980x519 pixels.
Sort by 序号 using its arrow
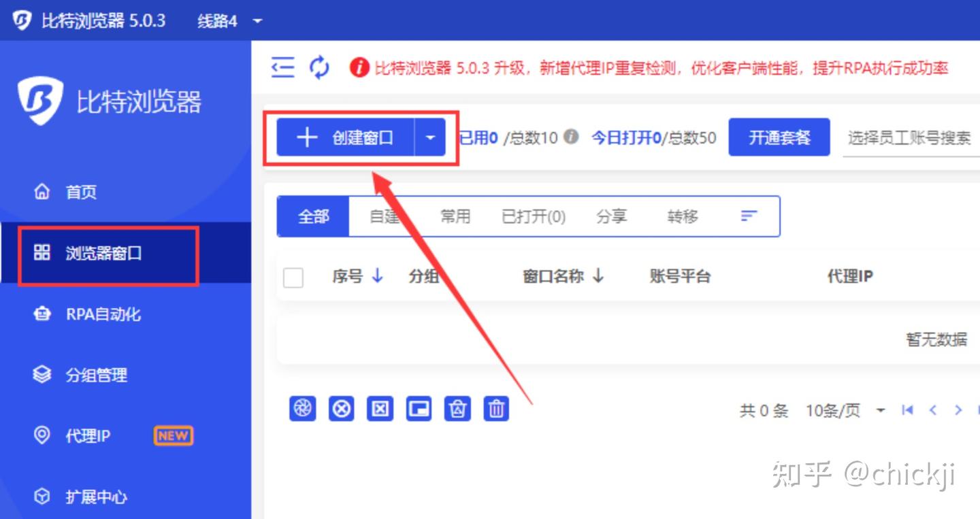point(376,277)
